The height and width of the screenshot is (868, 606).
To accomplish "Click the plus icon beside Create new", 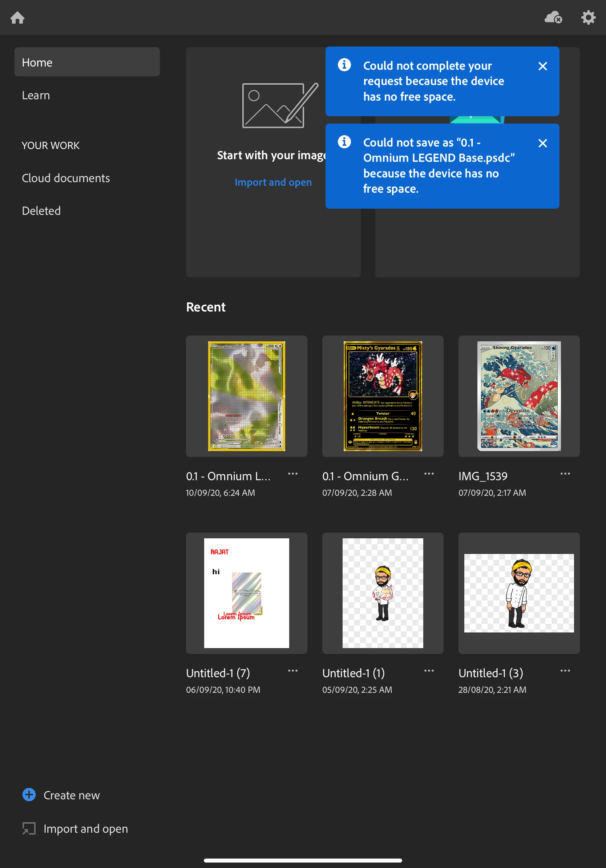I will (29, 795).
